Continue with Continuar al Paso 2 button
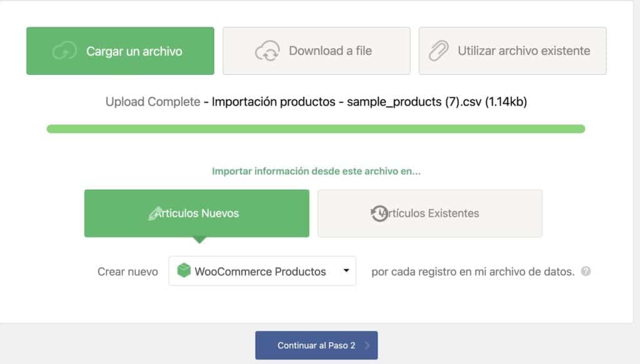Screen dimensions: 640x364 point(316,345)
